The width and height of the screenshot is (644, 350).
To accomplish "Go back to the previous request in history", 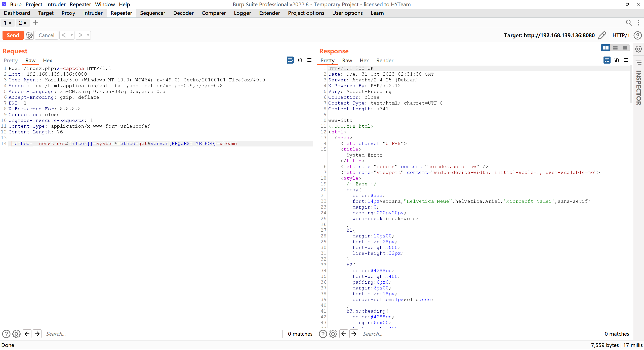I will (x=64, y=35).
